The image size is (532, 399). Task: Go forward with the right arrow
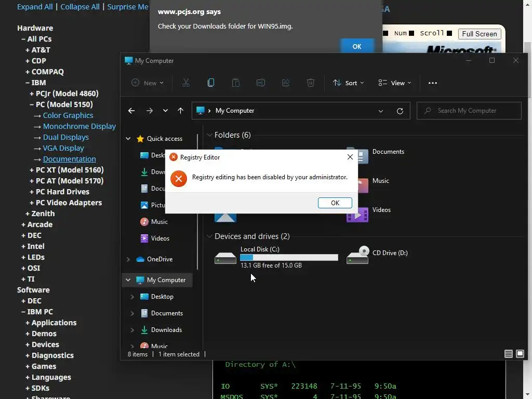tap(149, 111)
